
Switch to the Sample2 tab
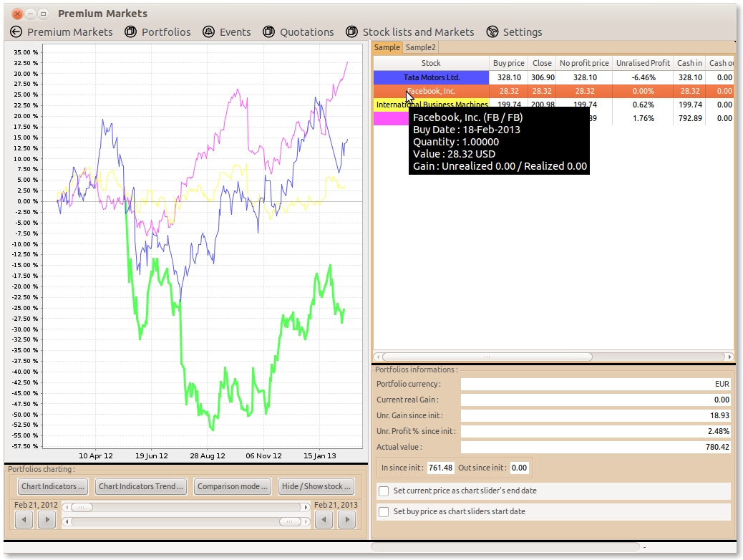[x=420, y=47]
